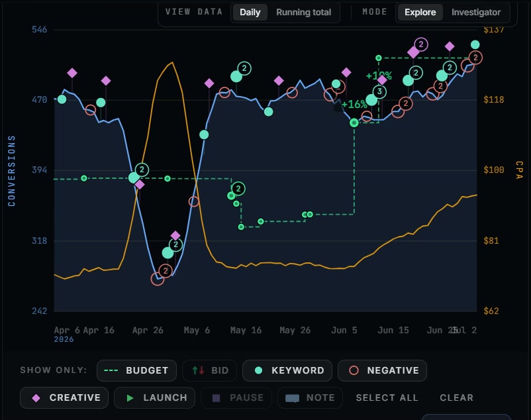
Task: Toggle the CREATIVE filter chip
Action: point(64,397)
